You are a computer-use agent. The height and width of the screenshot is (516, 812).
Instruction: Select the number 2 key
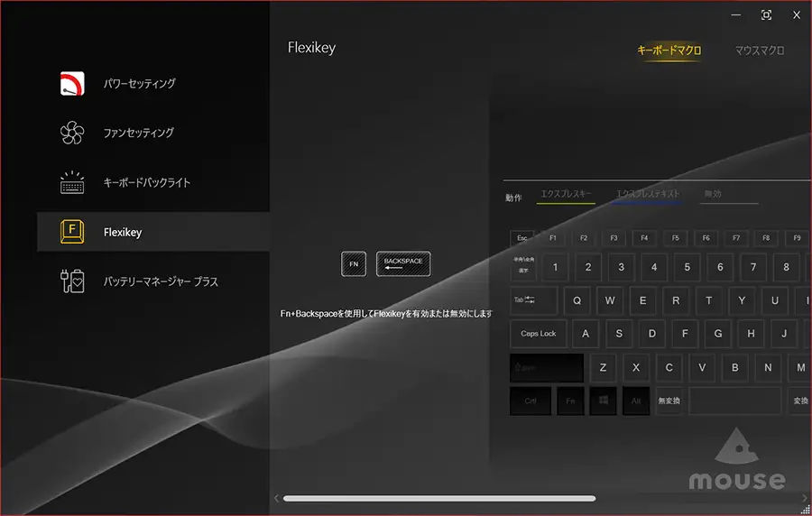pos(588,267)
